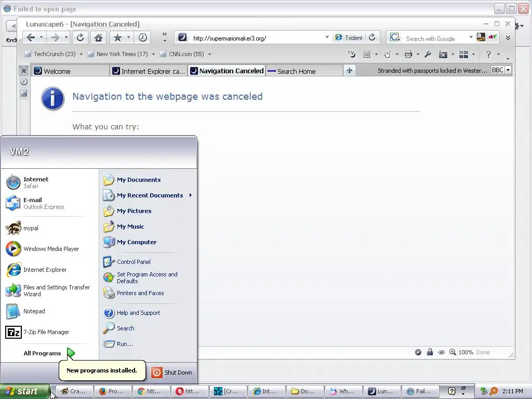Image resolution: width=532 pixels, height=399 pixels.
Task: Open the sidebar favorites star panel
Action: (24, 70)
